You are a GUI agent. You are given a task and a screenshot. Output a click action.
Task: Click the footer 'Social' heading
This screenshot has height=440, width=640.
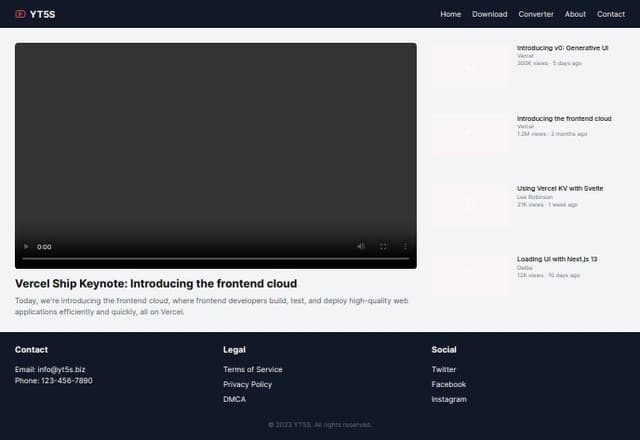(x=444, y=349)
